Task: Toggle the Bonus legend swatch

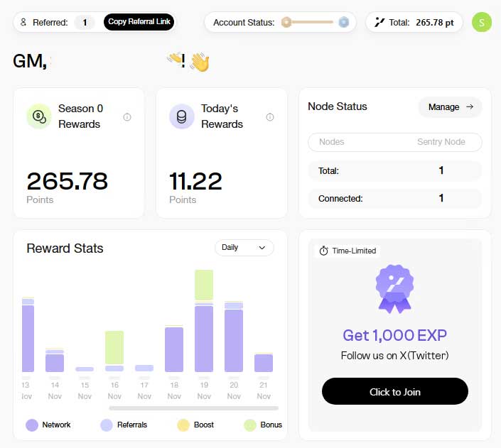Action: pos(250,425)
